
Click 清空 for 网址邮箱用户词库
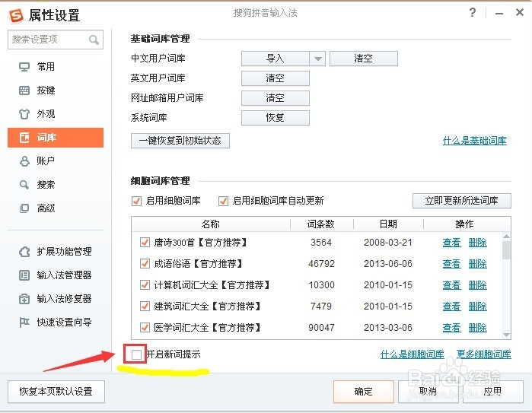[276, 98]
